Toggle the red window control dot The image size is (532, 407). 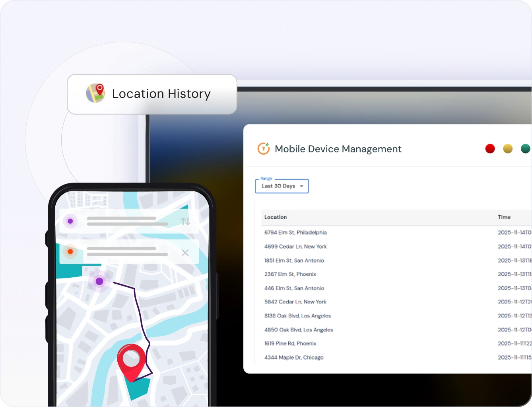[490, 148]
